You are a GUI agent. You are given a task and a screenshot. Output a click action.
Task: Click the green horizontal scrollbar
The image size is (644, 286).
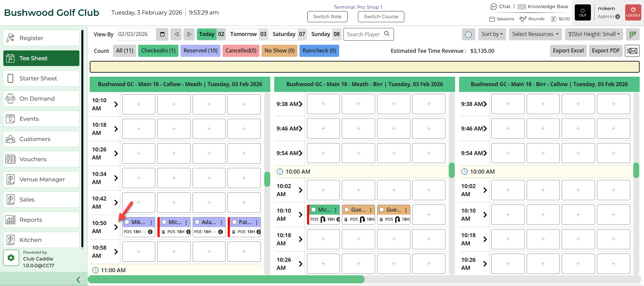pos(226,279)
